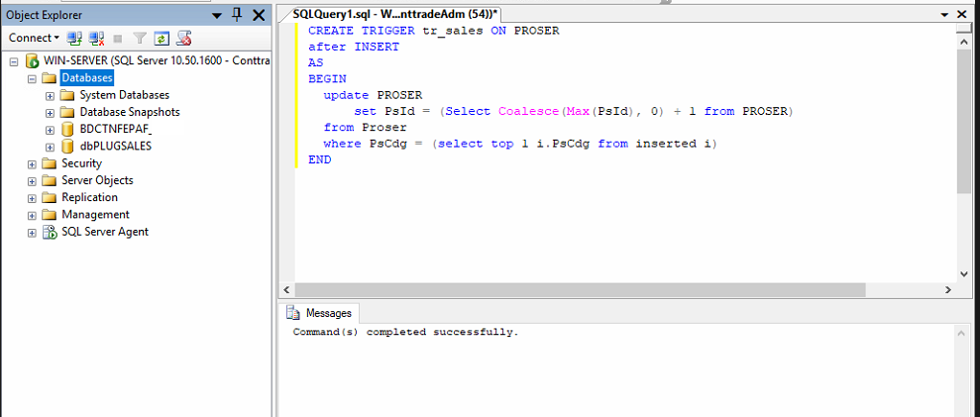The image size is (980, 417).
Task: Click the Disconnect server icon
Action: [96, 38]
